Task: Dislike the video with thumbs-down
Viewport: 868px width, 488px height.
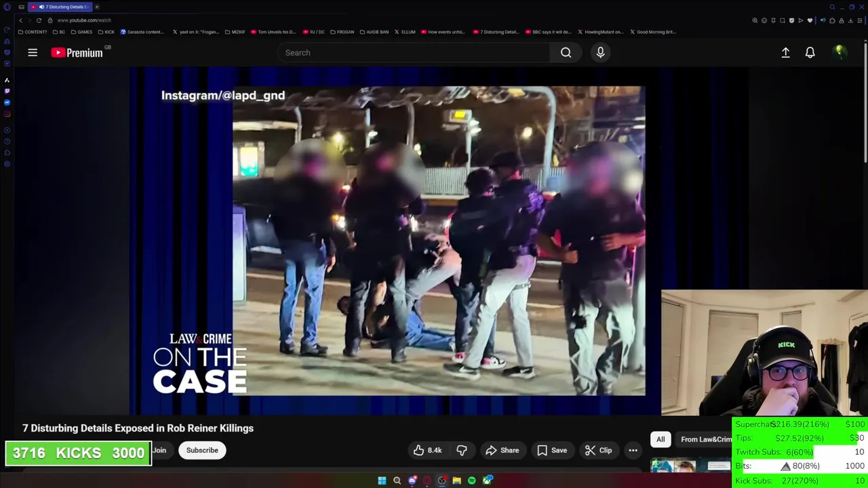Action: pyautogui.click(x=461, y=450)
